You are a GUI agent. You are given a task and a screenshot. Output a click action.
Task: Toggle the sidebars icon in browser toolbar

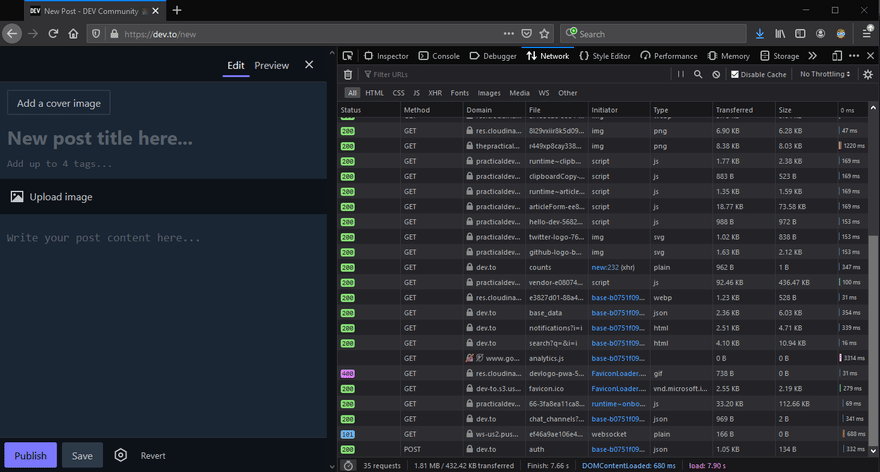tap(800, 34)
